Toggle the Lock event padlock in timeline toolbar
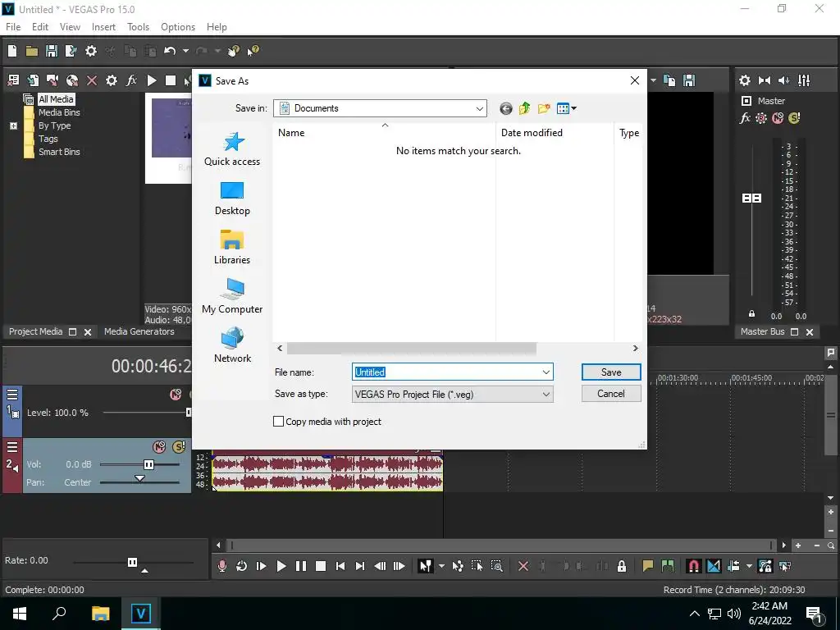Viewport: 840px width, 630px height. [622, 566]
